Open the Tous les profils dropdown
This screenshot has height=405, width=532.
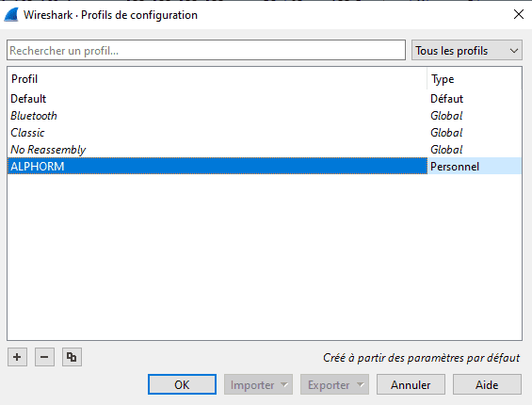pos(466,51)
